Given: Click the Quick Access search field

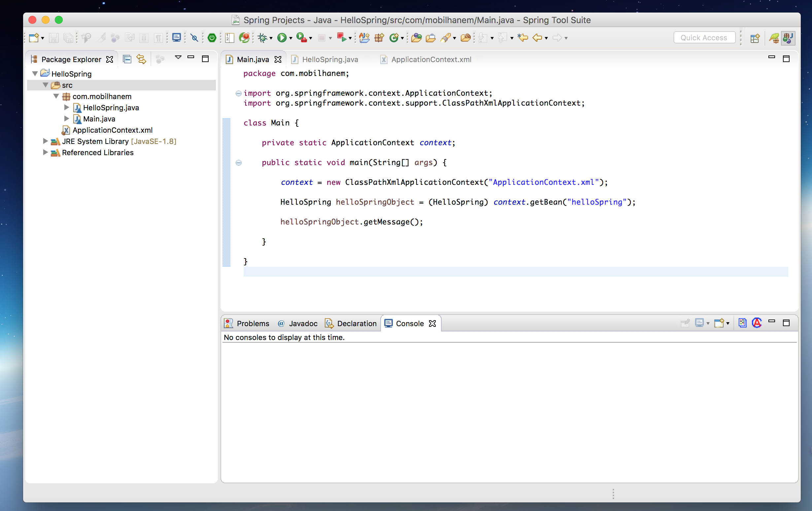Looking at the screenshot, I should pyautogui.click(x=704, y=38).
